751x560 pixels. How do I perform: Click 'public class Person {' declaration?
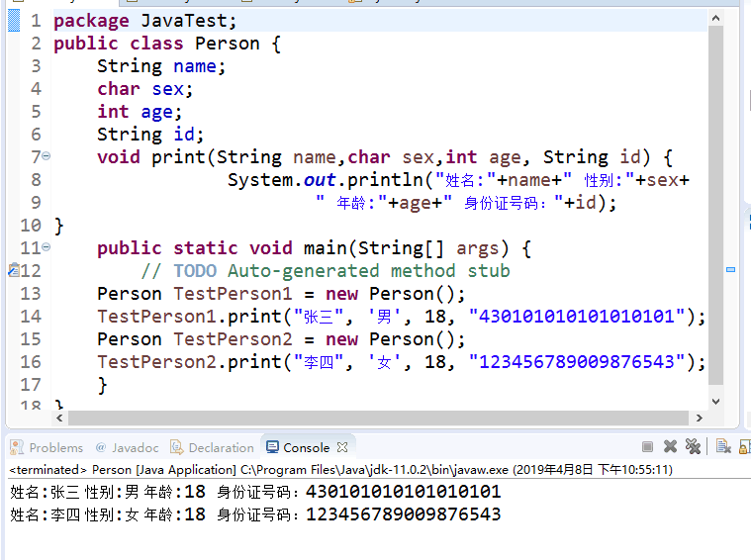point(167,44)
